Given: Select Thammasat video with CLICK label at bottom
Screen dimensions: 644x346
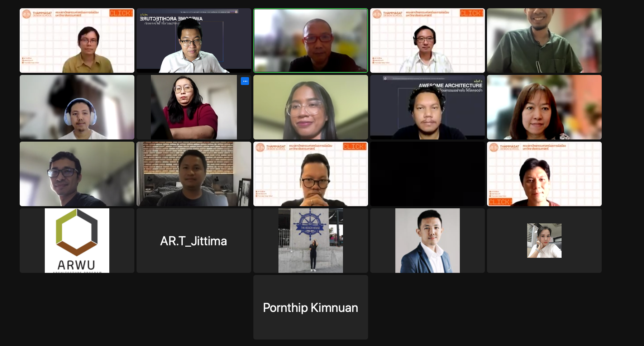Looking at the screenshot, I should point(544,174).
